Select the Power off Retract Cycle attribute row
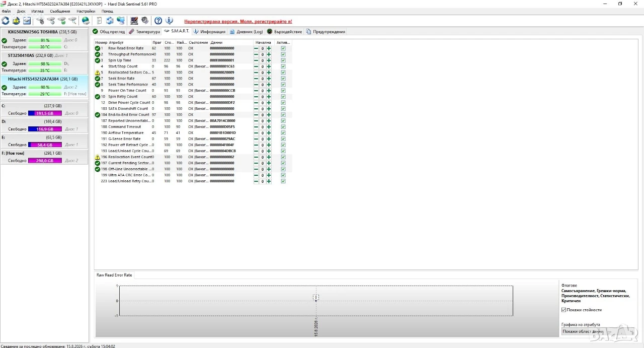 coord(193,145)
